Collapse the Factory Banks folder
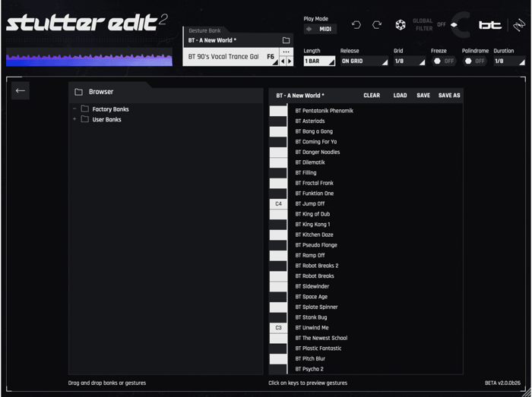The height and width of the screenshot is (397, 532). coord(74,109)
